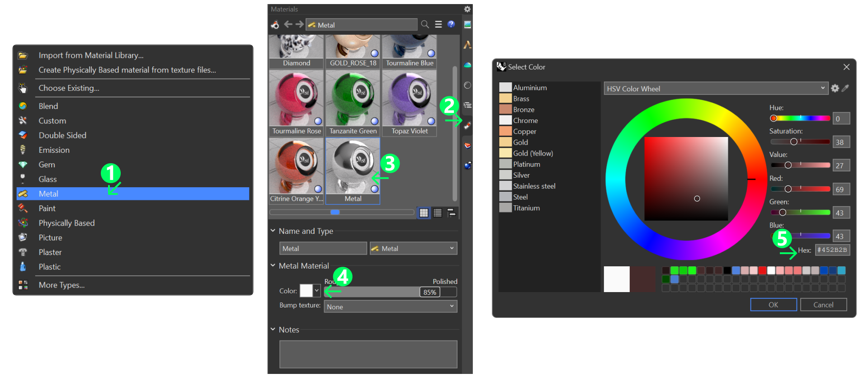Click Cancel in Select Color dialog
Image resolution: width=868 pixels, height=378 pixels.
[x=823, y=305]
